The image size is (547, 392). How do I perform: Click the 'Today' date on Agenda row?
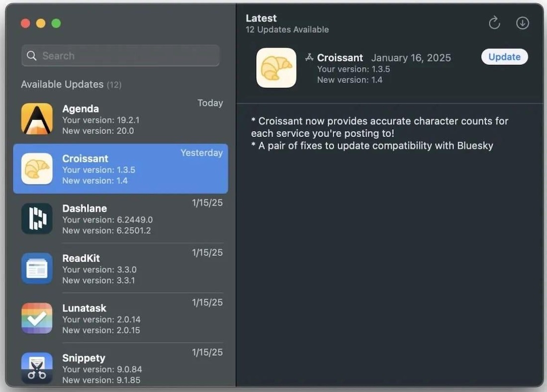(210, 103)
